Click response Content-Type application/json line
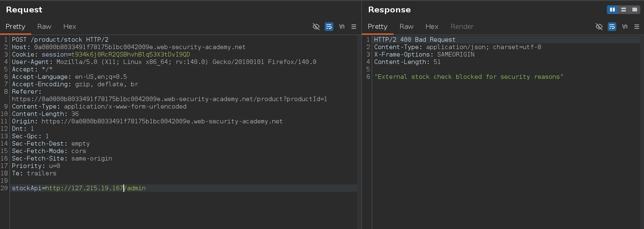The width and height of the screenshot is (644, 229). 458,47
